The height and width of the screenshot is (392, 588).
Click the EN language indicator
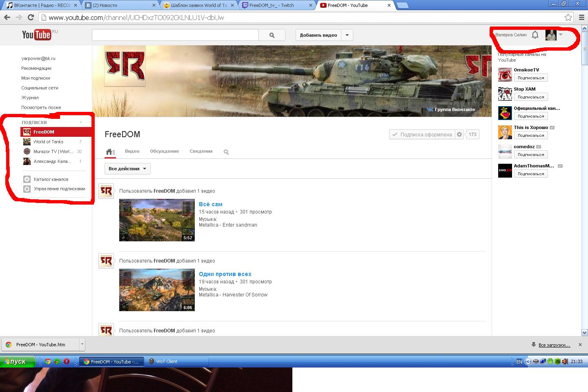519,361
